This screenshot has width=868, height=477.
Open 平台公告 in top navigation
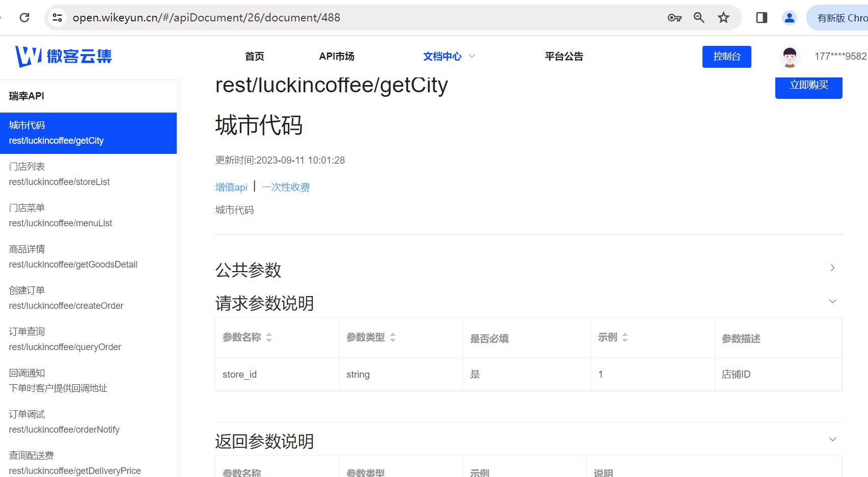564,57
